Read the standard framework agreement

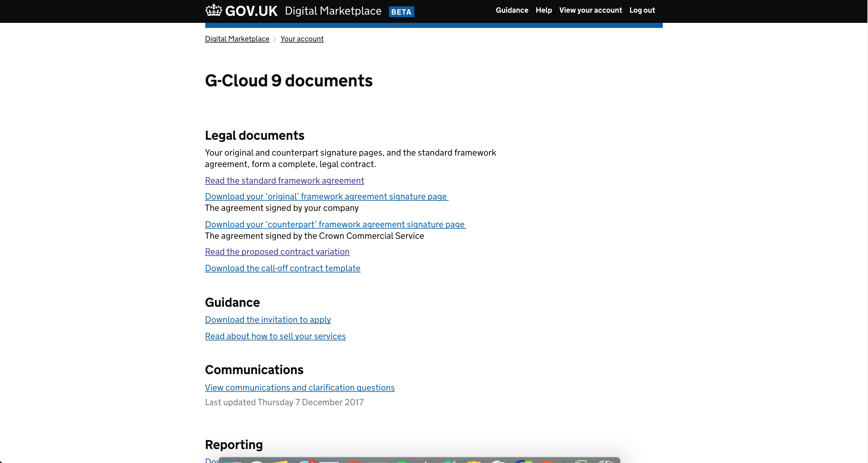(x=285, y=179)
